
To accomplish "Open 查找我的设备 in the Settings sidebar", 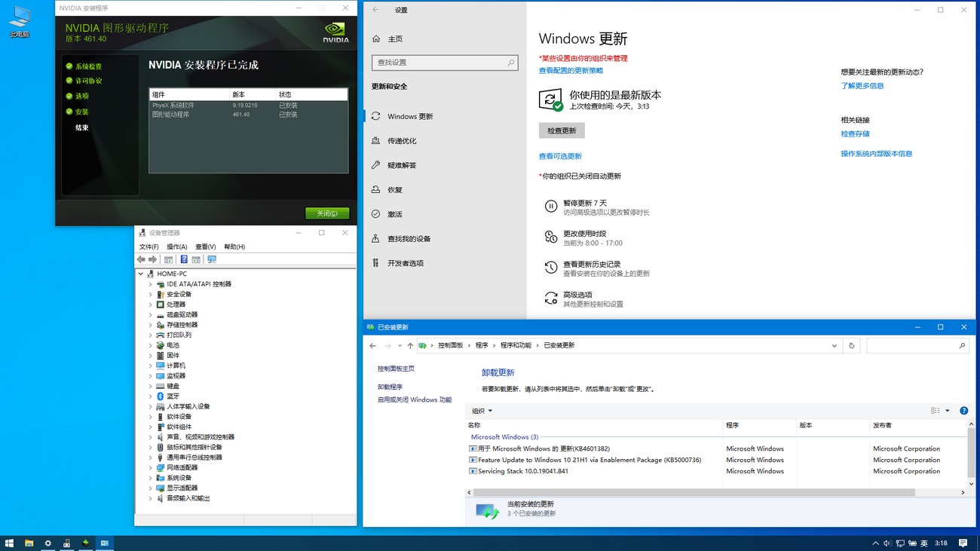I will click(x=445, y=239).
